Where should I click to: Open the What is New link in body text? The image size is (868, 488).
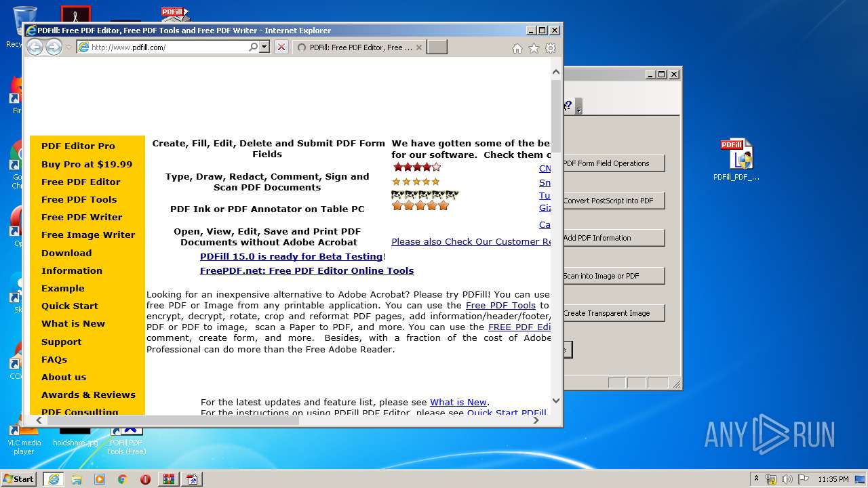(x=458, y=402)
